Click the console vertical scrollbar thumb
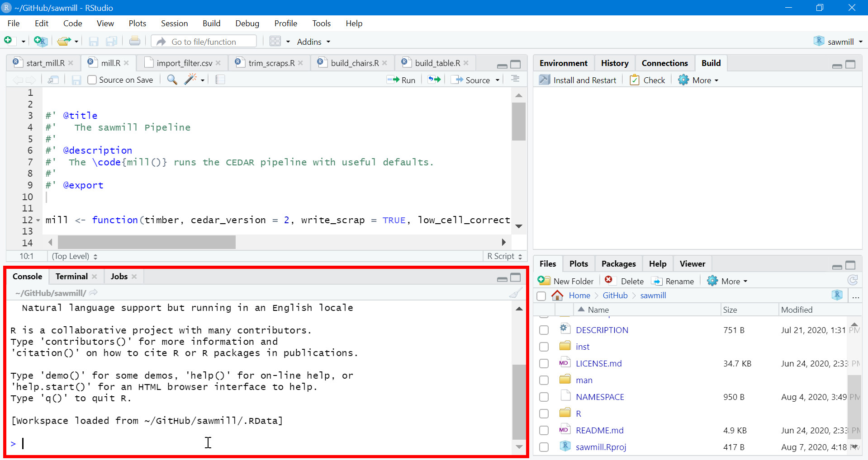The height and width of the screenshot is (460, 868). [519, 402]
